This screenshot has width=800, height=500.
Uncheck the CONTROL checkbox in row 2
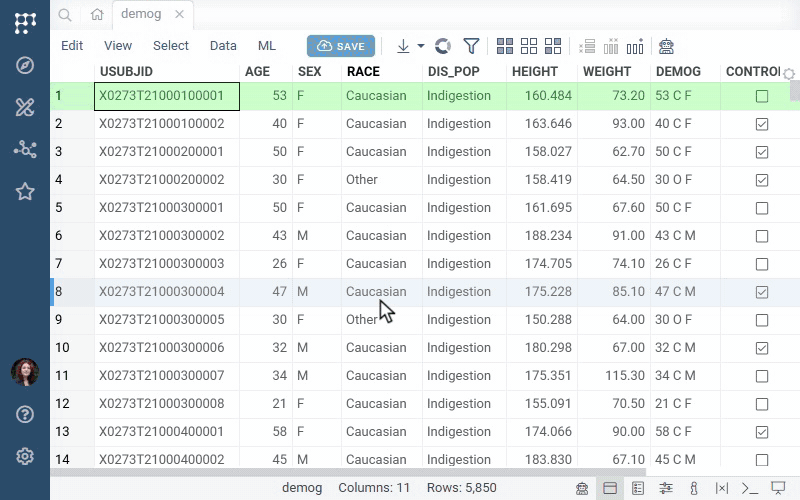point(762,124)
